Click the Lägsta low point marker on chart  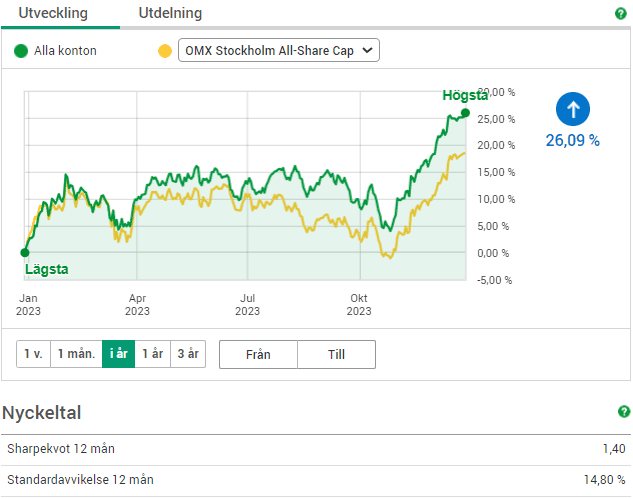pos(25,252)
